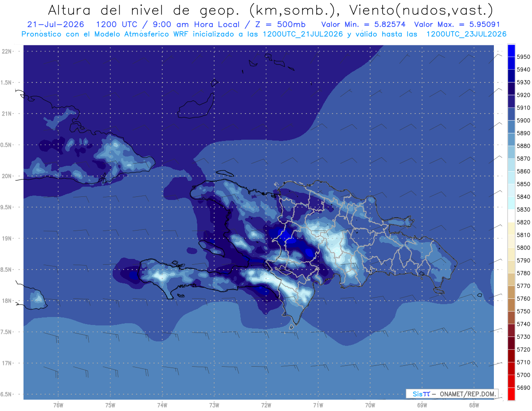The height and width of the screenshot is (411, 532).
Task: Pick the dark maroon swatch between 5730 and 5720
Action: [511, 343]
